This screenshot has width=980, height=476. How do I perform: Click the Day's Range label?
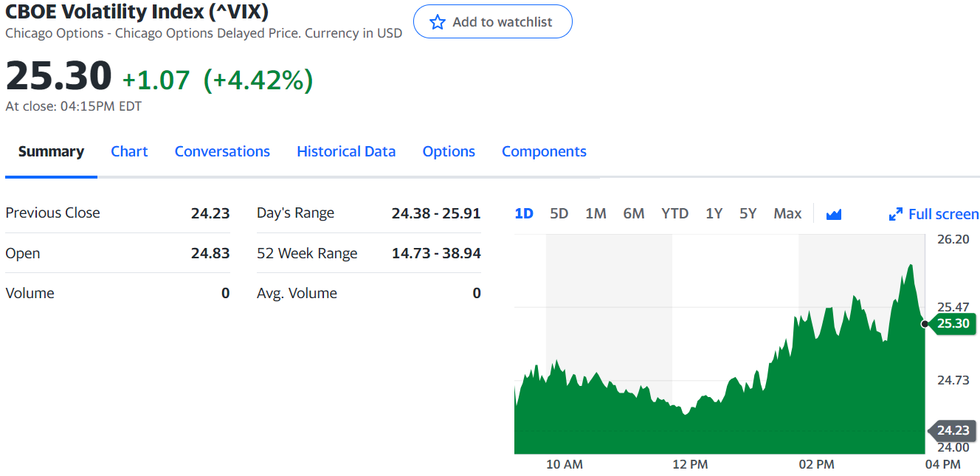tap(295, 213)
